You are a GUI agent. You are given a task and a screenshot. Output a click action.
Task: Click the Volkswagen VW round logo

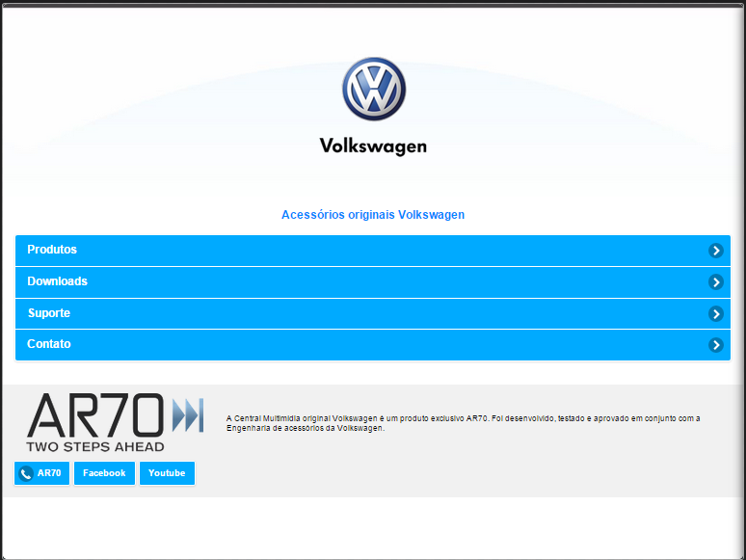click(x=374, y=89)
